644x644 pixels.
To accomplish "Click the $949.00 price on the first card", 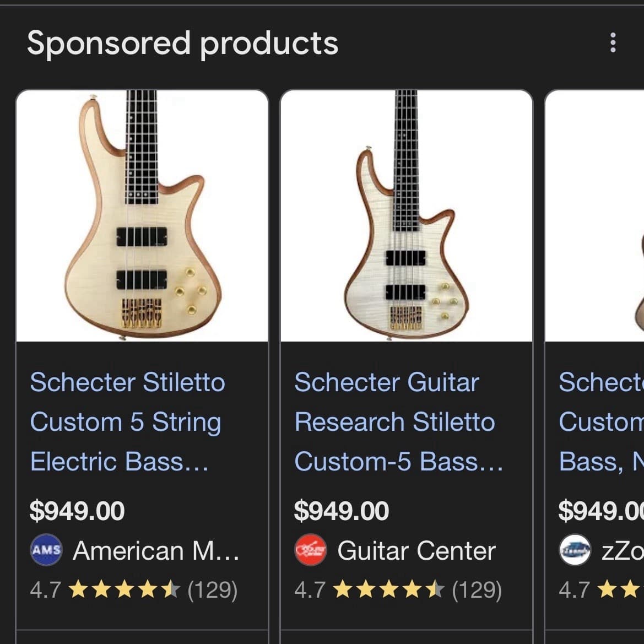I will pyautogui.click(x=78, y=511).
